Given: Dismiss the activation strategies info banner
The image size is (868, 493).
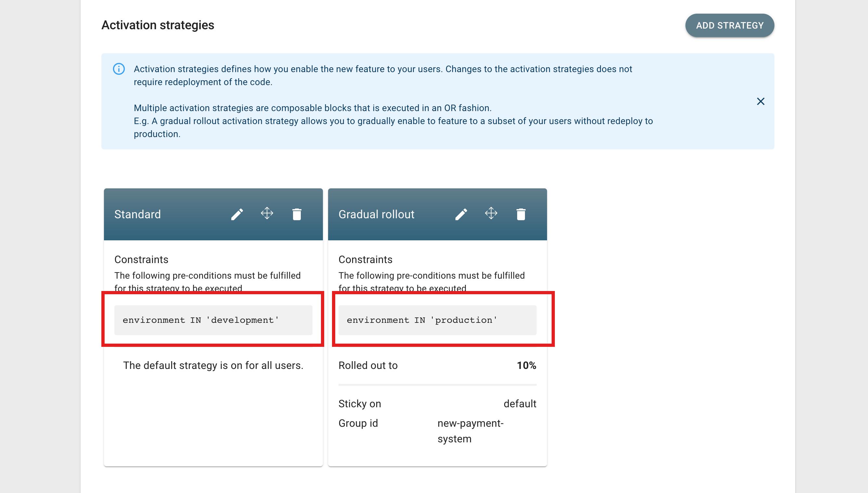Looking at the screenshot, I should pos(760,101).
